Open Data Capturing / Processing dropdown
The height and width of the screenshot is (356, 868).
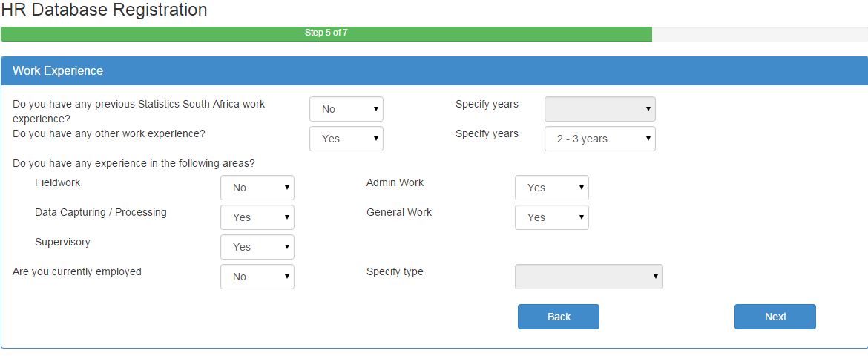(x=257, y=217)
